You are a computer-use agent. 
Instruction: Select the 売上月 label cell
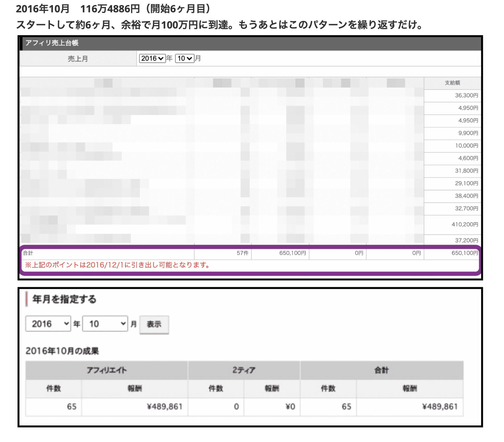pos(78,59)
